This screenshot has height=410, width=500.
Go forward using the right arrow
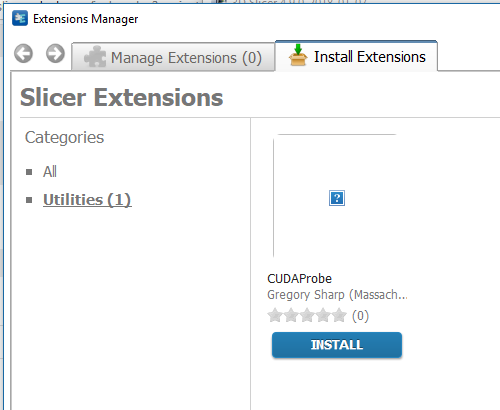(x=55, y=53)
